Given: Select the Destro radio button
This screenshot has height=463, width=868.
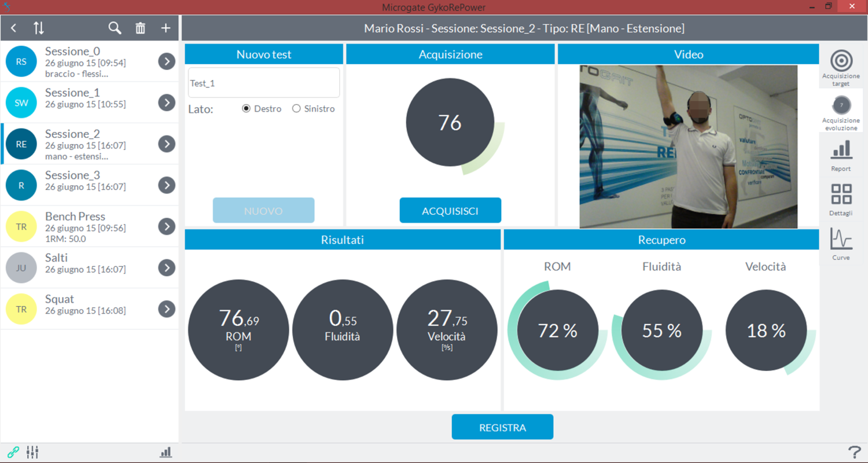Looking at the screenshot, I should [247, 109].
